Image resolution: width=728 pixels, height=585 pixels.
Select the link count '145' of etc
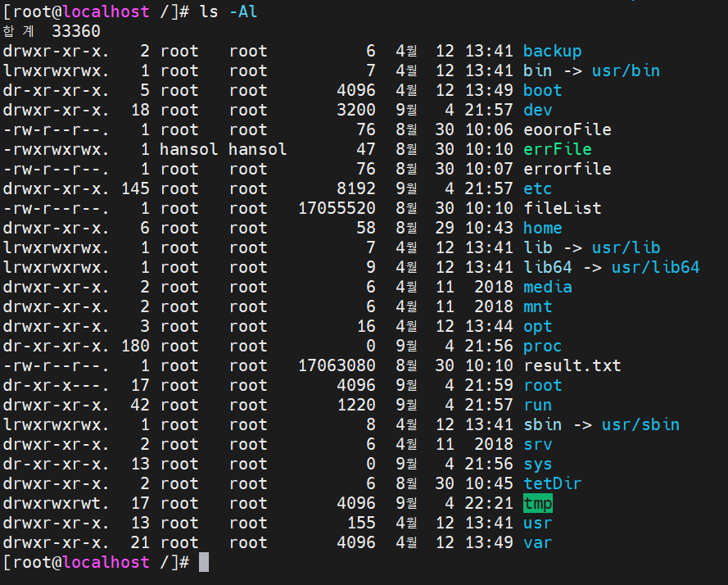pyautogui.click(x=135, y=188)
